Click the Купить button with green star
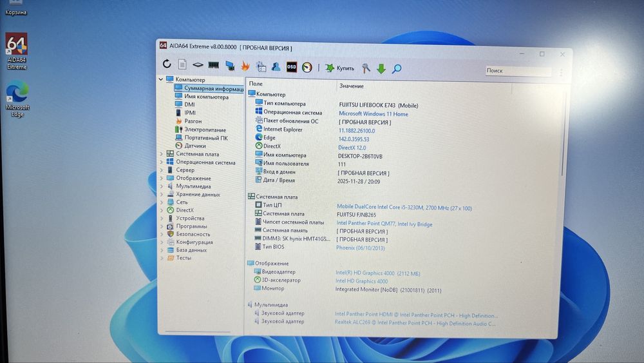 click(x=339, y=68)
